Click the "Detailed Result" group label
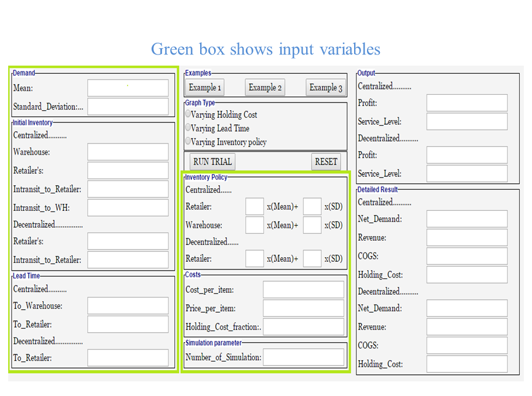The height and width of the screenshot is (396, 532). [x=377, y=190]
